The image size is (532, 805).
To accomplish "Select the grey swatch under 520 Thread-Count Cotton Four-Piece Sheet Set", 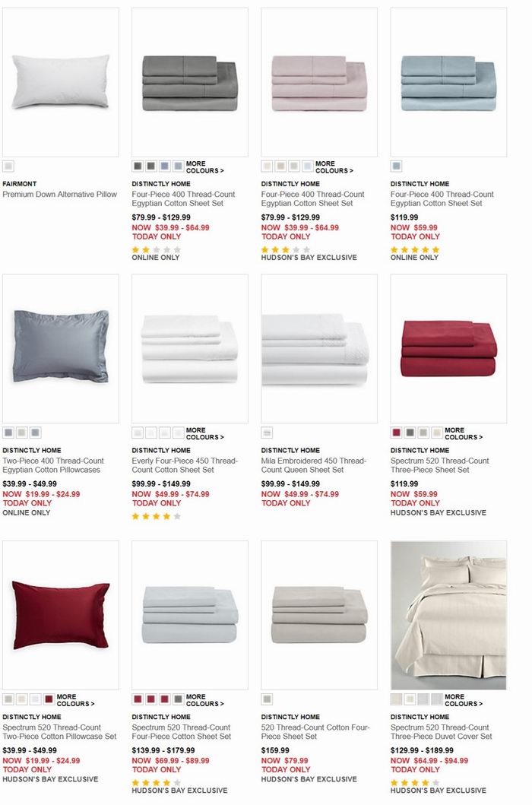I will point(267,699).
